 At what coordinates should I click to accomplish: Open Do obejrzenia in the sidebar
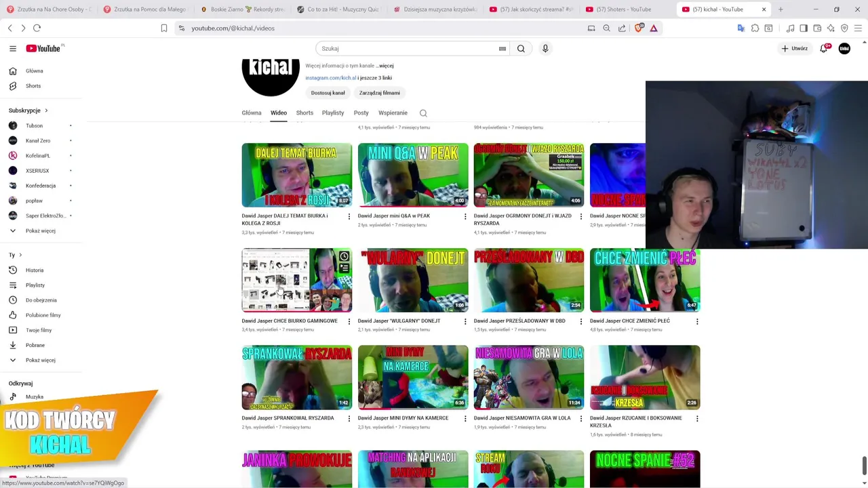click(x=41, y=300)
